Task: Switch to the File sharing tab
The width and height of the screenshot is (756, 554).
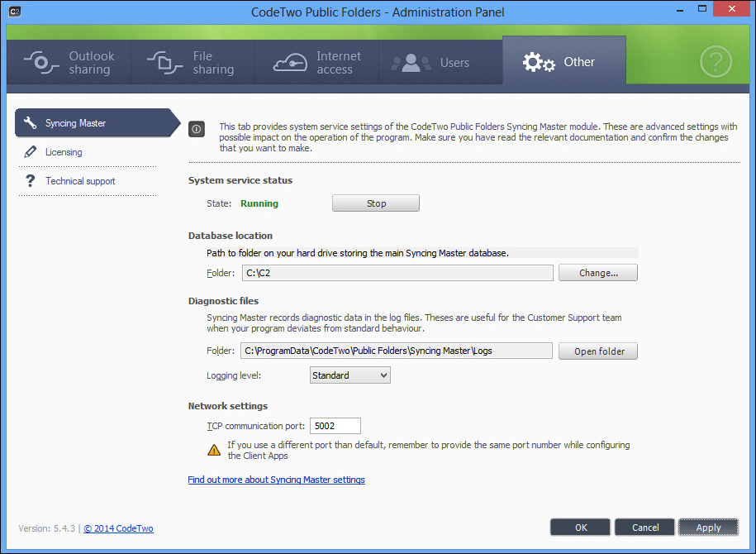Action: click(193, 63)
